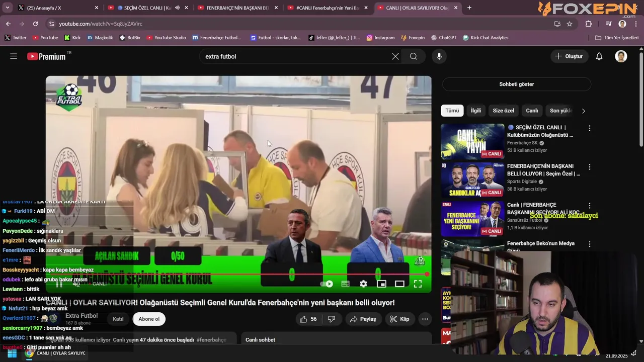The height and width of the screenshot is (362, 644).
Task: Seek on the red video progress bar
Action: pyautogui.click(x=238, y=274)
